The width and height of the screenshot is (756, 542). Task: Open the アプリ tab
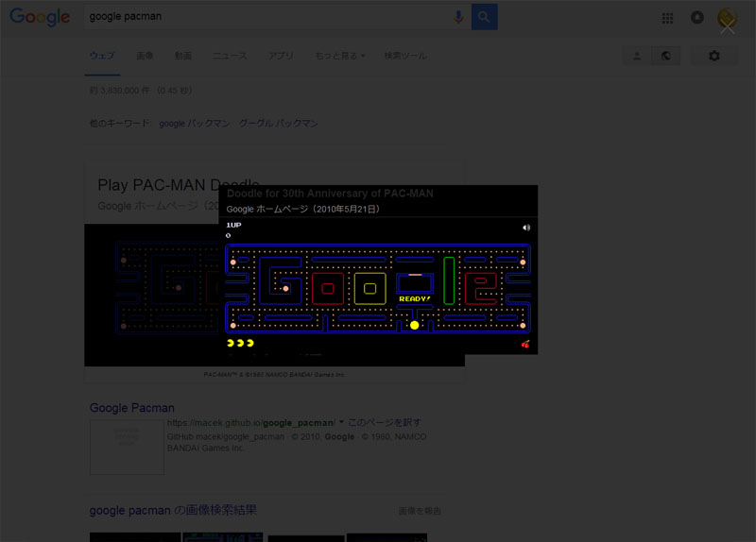[x=281, y=56]
